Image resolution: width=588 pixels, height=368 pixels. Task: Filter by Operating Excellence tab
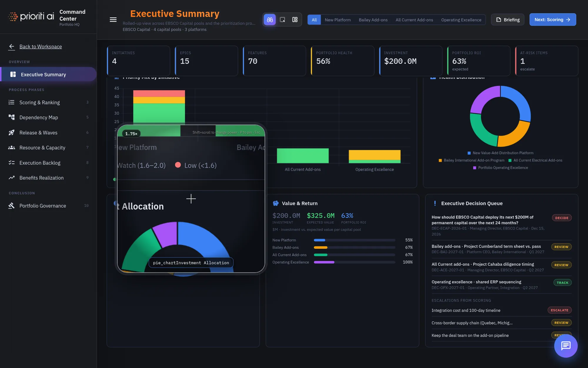(x=461, y=20)
